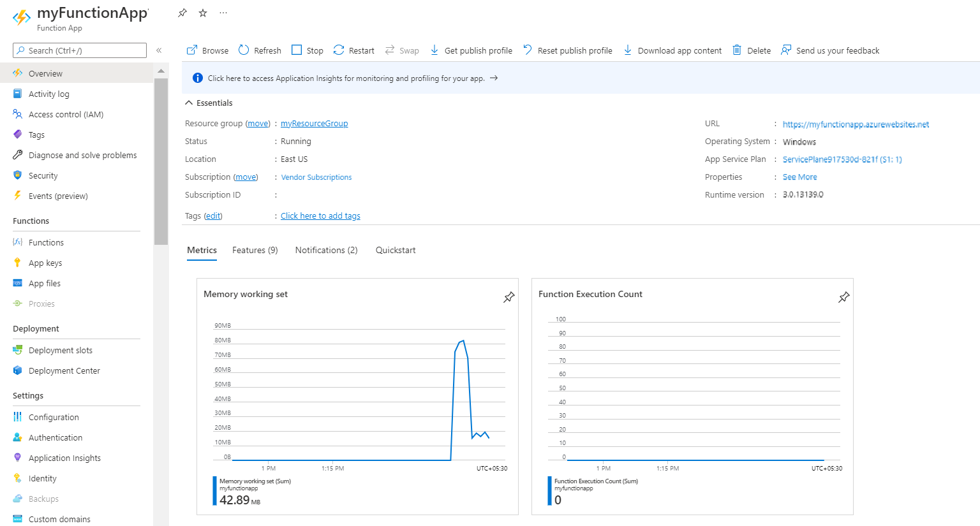980x526 pixels.
Task: Open the myResourceGroup link
Action: [314, 124]
